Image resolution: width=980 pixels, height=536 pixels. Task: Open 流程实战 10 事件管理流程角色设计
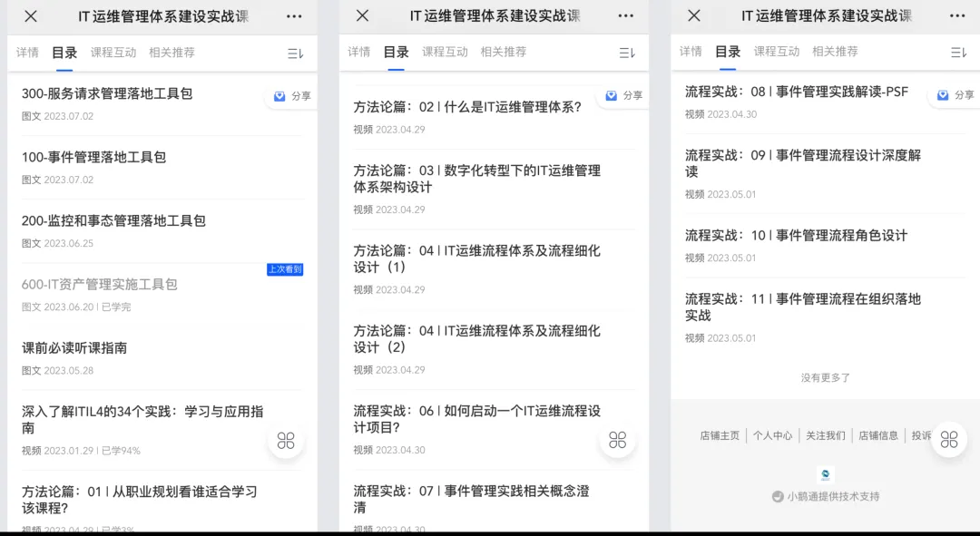(796, 236)
